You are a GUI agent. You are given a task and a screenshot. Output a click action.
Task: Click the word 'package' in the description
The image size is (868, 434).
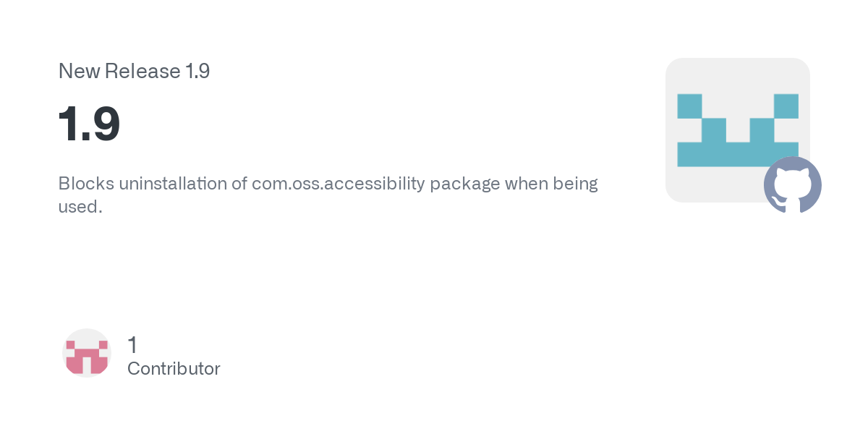coord(465,184)
